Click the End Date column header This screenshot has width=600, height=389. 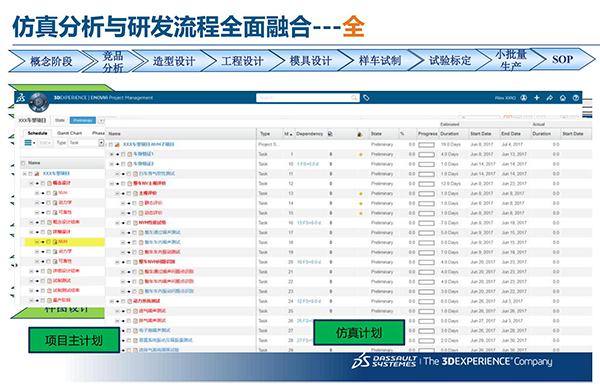pyautogui.click(x=511, y=134)
